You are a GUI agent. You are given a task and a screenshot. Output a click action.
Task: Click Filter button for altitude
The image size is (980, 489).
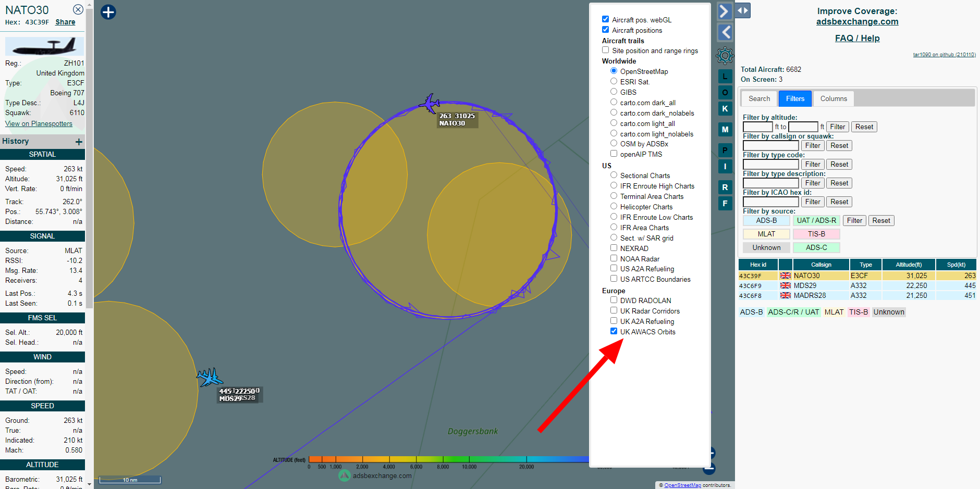[837, 127]
